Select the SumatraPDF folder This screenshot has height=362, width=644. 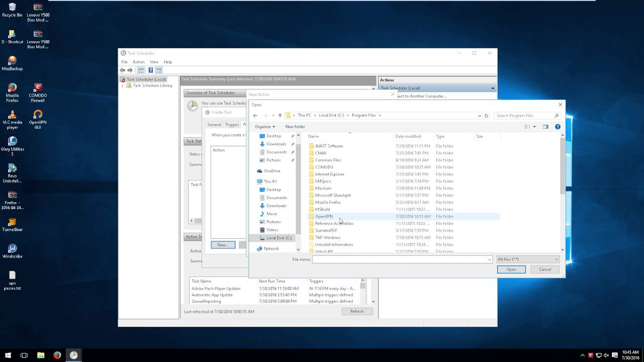coord(326,230)
